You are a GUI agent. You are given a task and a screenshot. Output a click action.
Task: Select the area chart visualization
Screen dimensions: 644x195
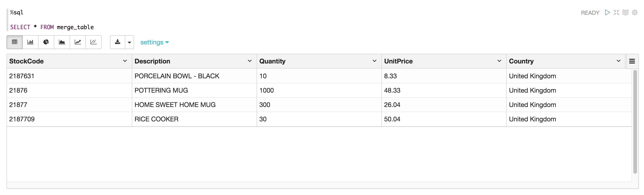62,42
